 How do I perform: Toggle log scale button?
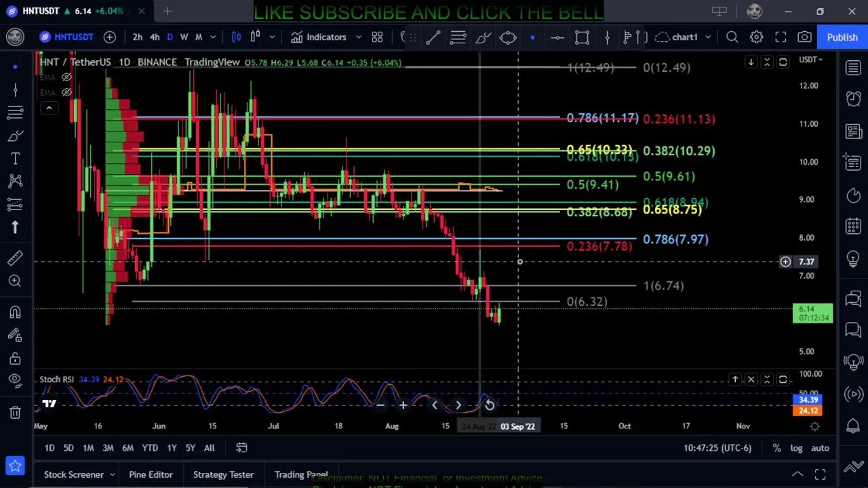(x=796, y=448)
